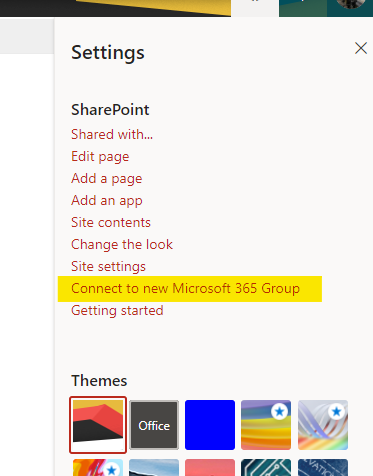Select Add an app
Image resolution: width=373 pixels, height=476 pixels.
coord(107,200)
